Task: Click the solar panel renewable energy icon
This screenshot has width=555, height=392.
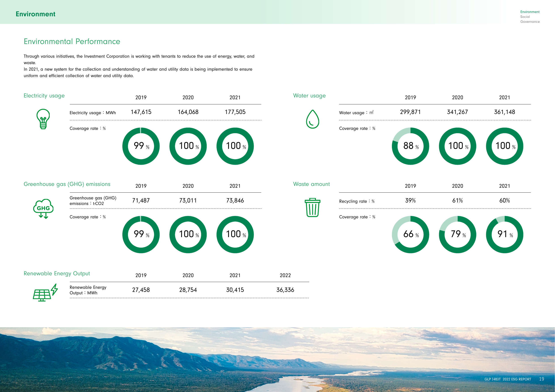Action: pyautogui.click(x=45, y=293)
